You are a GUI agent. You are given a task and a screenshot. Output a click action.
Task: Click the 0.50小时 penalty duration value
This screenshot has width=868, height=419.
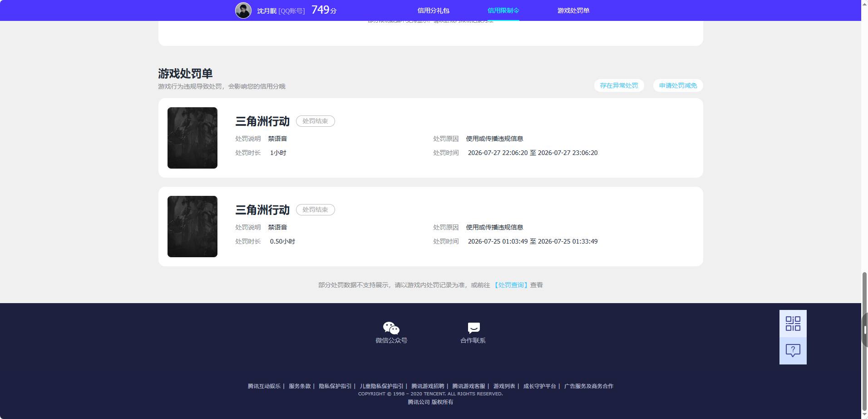tap(282, 241)
